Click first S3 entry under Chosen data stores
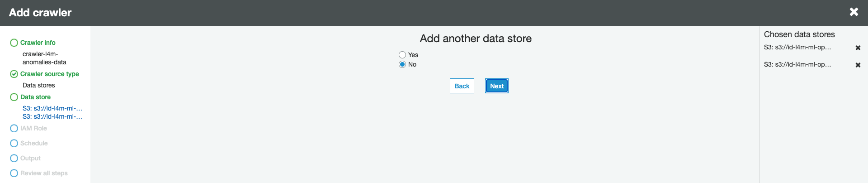 (x=797, y=47)
